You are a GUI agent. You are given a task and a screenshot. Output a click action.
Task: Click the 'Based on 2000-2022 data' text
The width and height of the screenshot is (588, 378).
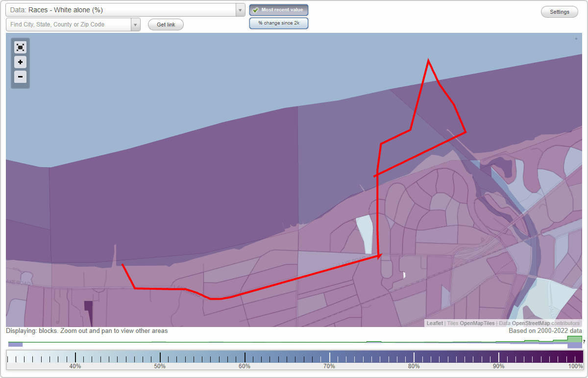pyautogui.click(x=545, y=331)
